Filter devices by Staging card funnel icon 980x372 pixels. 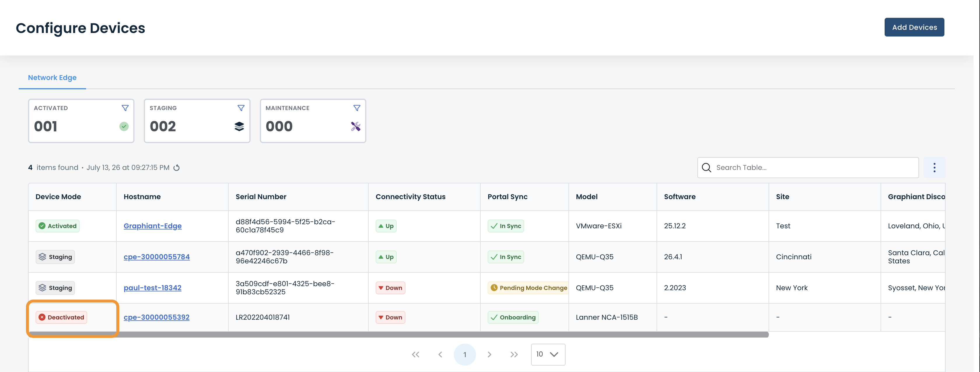coord(241,108)
